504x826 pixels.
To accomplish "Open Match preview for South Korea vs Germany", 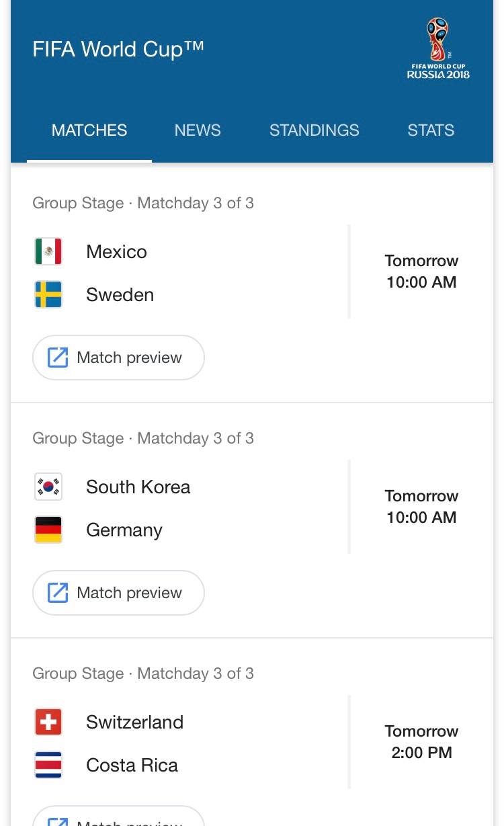I will pyautogui.click(x=118, y=593).
